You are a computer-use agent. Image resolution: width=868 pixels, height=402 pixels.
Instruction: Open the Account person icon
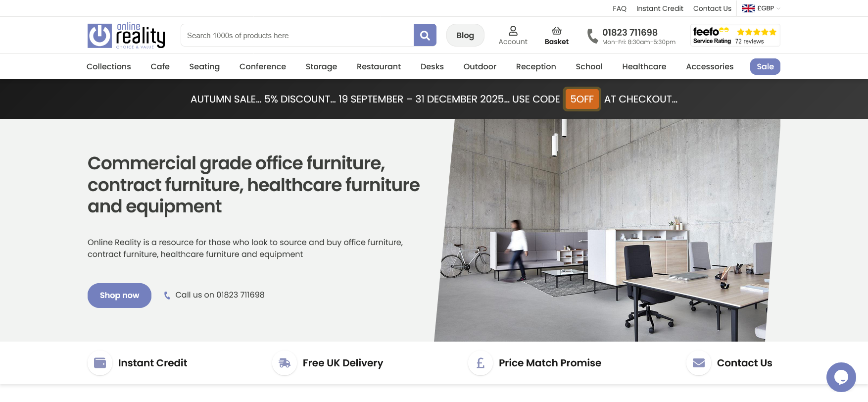point(513,31)
